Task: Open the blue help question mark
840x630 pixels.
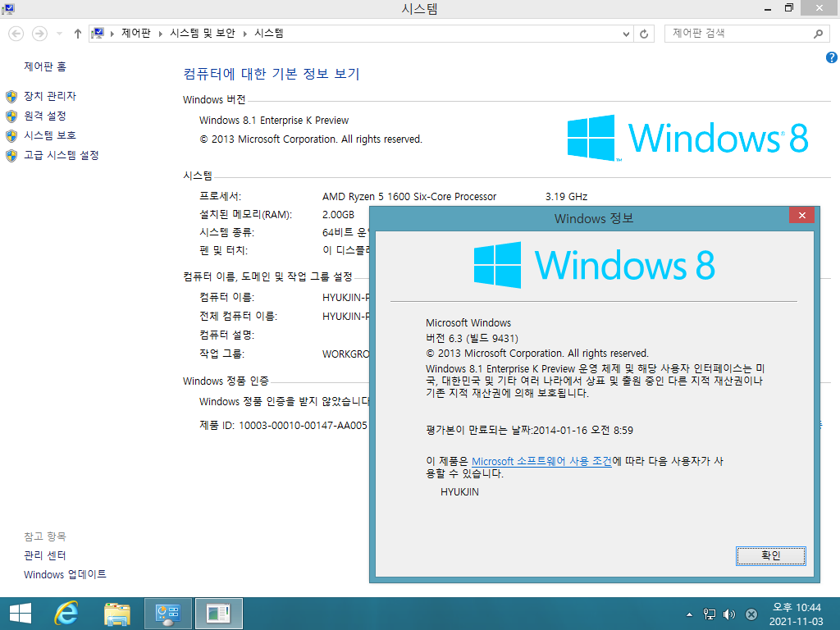Action: (x=832, y=57)
